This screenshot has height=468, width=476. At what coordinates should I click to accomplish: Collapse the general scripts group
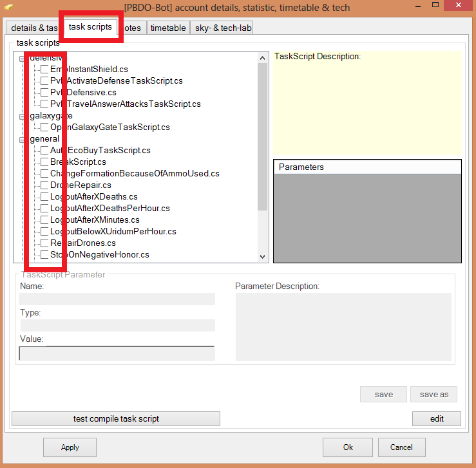click(23, 139)
